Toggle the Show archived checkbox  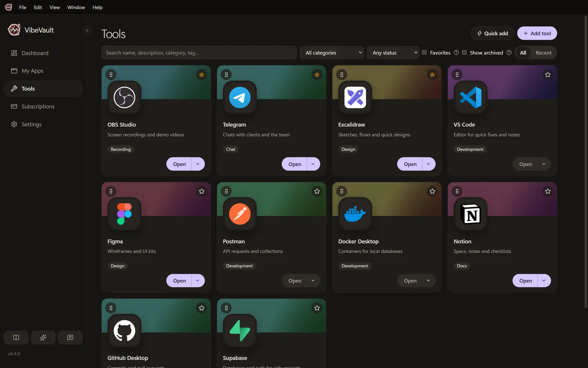pos(464,53)
